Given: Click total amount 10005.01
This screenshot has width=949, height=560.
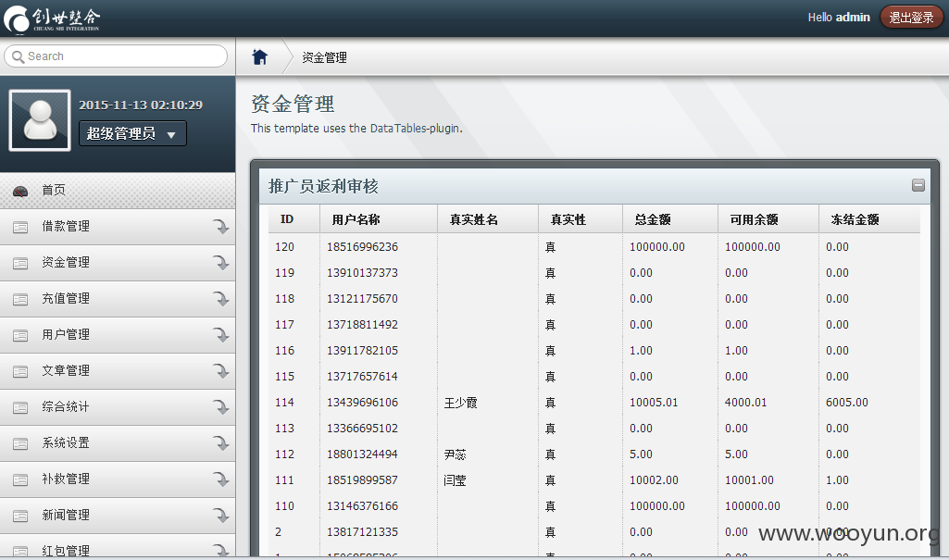Looking at the screenshot, I should [654, 402].
